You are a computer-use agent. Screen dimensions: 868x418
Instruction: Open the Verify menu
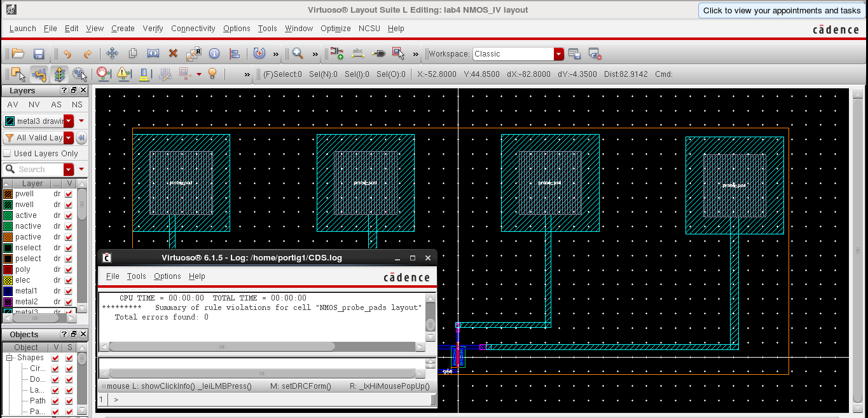[153, 29]
